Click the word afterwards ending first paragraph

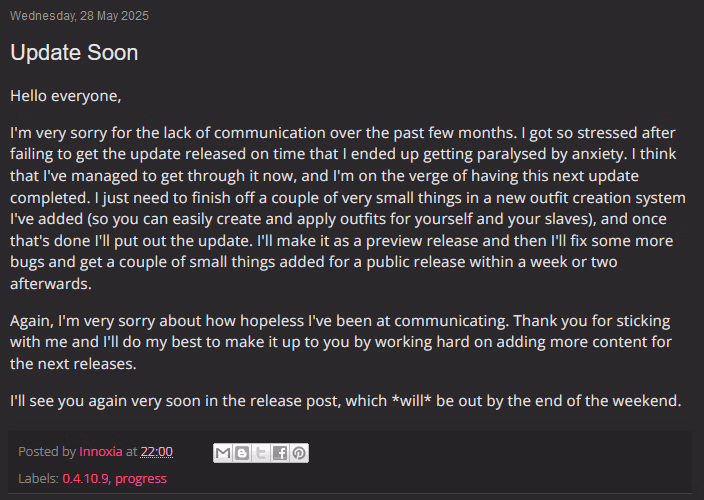click(x=51, y=284)
